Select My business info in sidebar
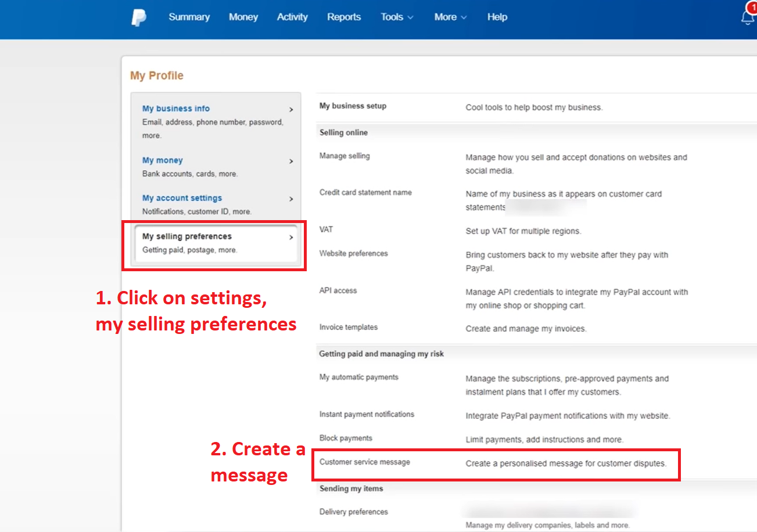 (176, 109)
